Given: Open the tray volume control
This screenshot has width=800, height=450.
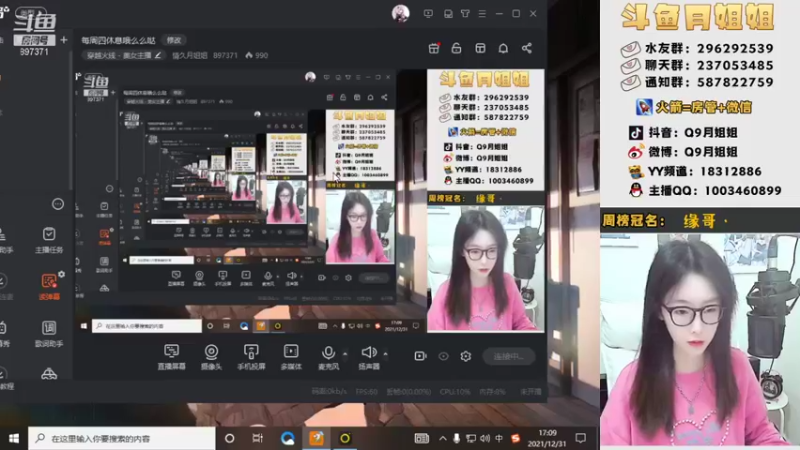Looking at the screenshot, I should pos(485,438).
